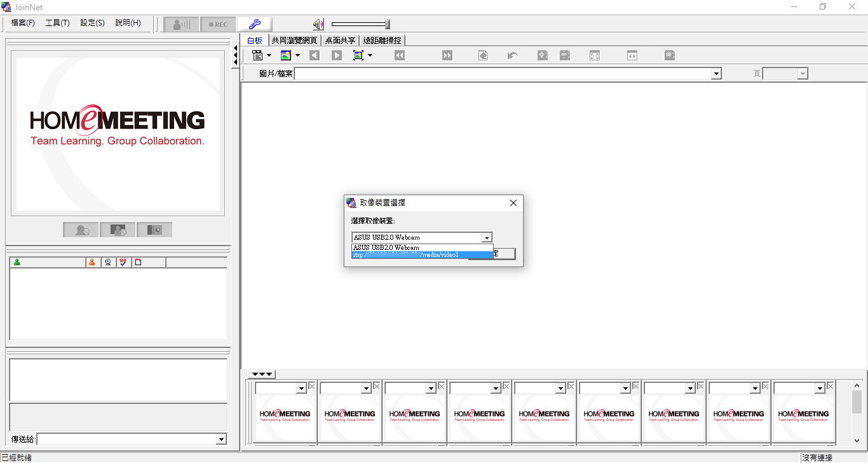Click the double-right fast-forward toolbar icon

coord(447,55)
